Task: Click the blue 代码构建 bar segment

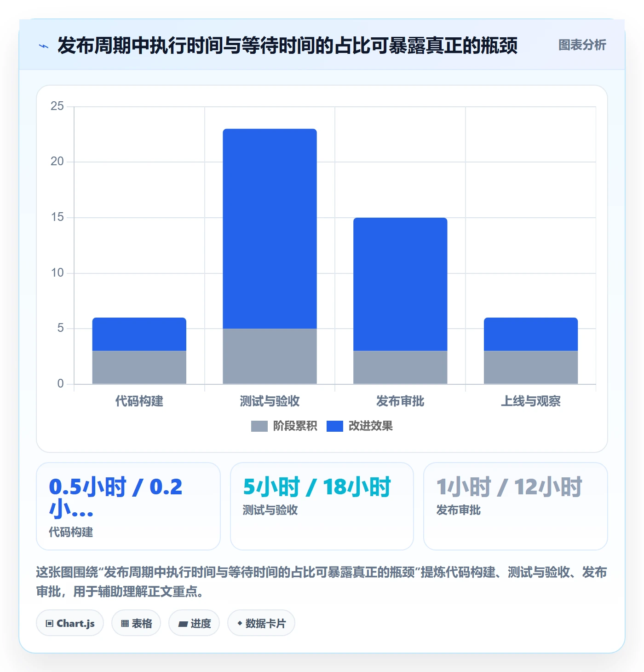Action: pos(139,334)
